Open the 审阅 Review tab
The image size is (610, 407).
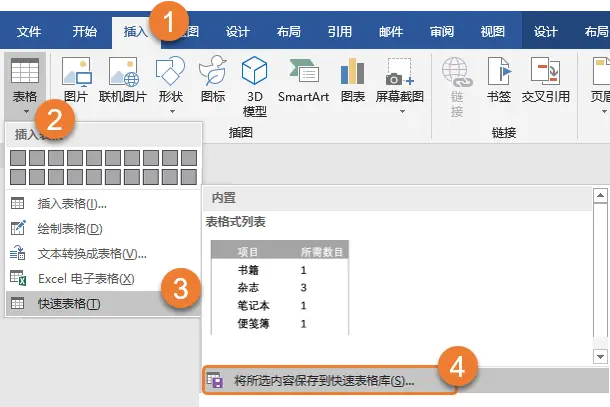(x=442, y=32)
